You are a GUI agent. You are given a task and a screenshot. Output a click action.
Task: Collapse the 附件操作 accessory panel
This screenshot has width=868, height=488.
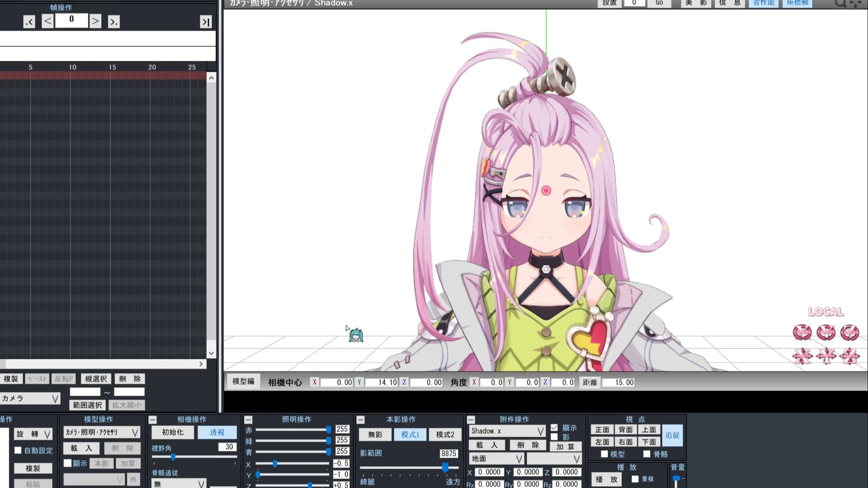(471, 420)
